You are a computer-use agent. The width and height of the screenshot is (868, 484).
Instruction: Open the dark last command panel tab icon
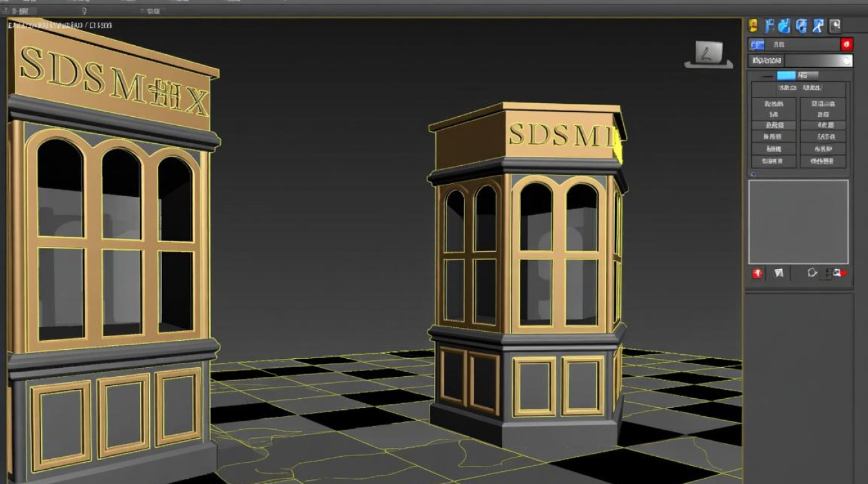pyautogui.click(x=836, y=26)
